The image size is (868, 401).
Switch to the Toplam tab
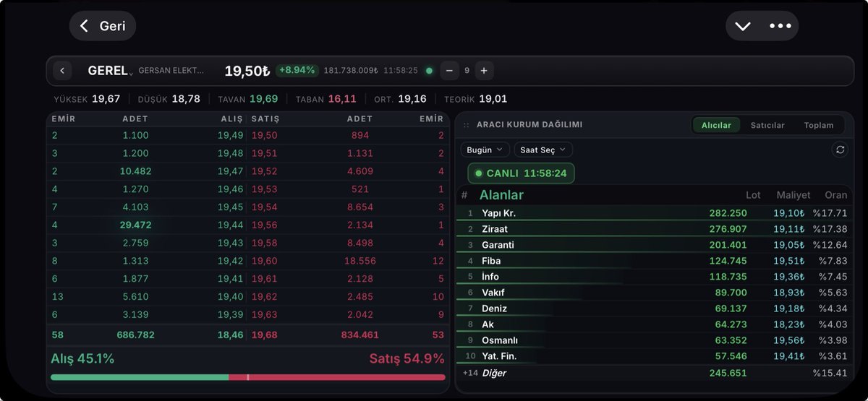[819, 125]
